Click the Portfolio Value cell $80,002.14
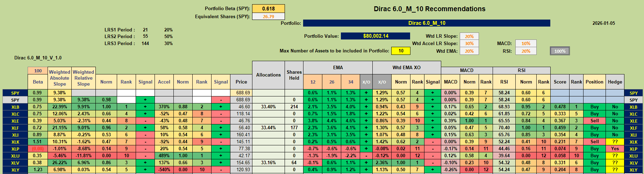 pyautogui.click(x=375, y=36)
